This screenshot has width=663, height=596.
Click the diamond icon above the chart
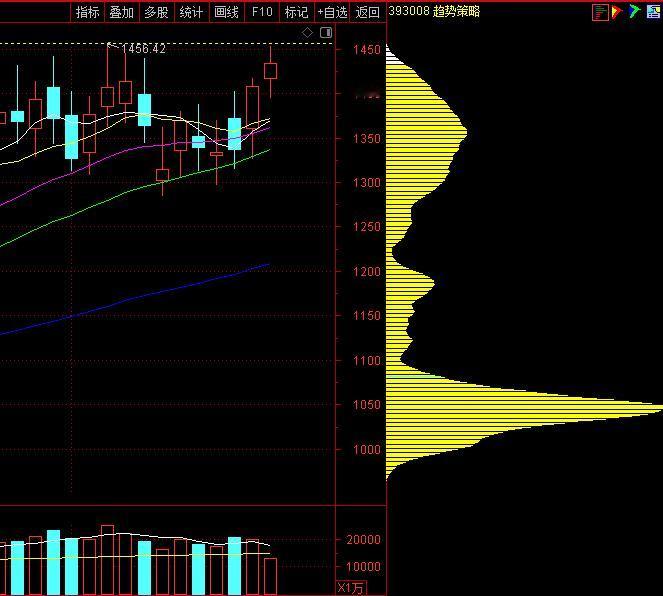point(307,33)
